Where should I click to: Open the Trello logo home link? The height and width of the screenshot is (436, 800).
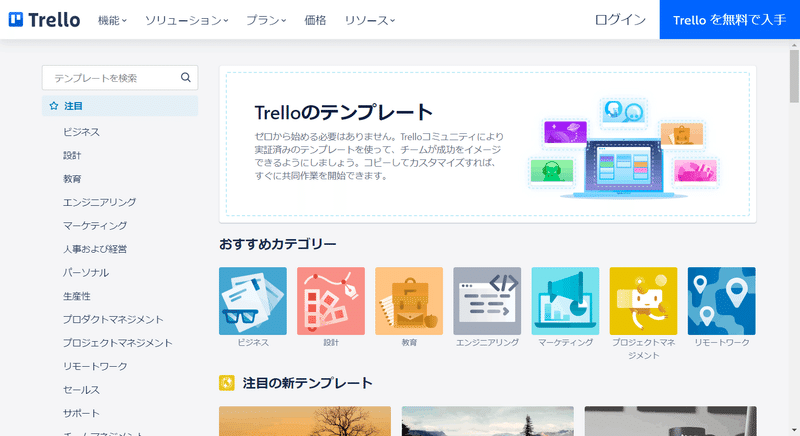(44, 20)
